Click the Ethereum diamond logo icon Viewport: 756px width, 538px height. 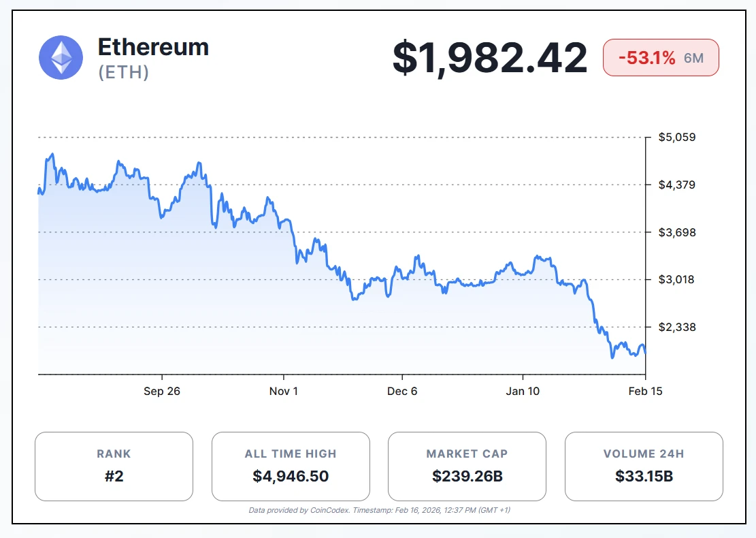(x=61, y=57)
